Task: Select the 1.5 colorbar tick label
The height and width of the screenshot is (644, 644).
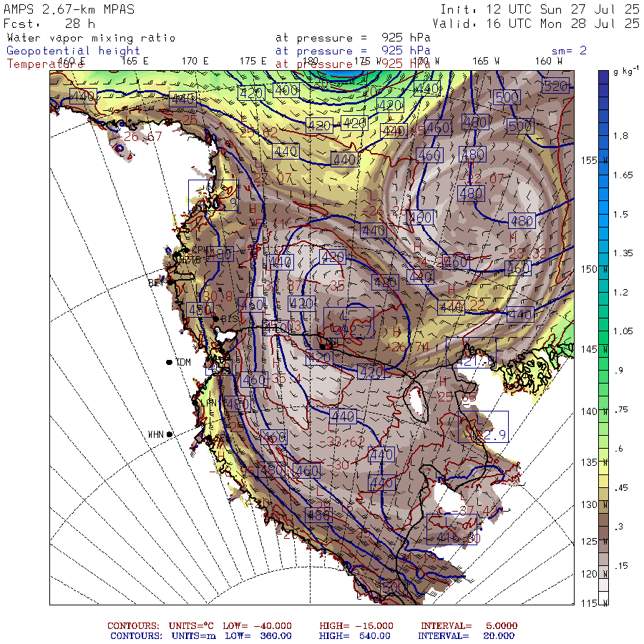Action: tap(620, 215)
